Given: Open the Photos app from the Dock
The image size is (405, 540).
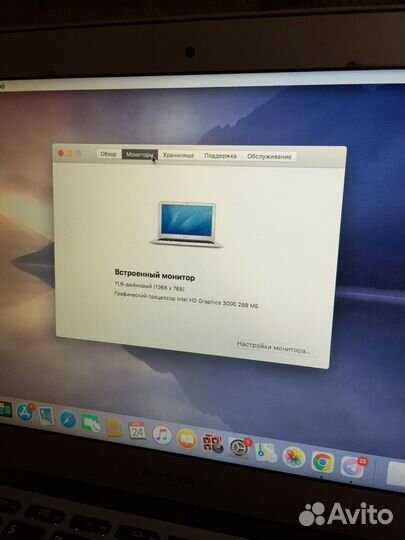Looking at the screenshot, I should (x=294, y=457).
